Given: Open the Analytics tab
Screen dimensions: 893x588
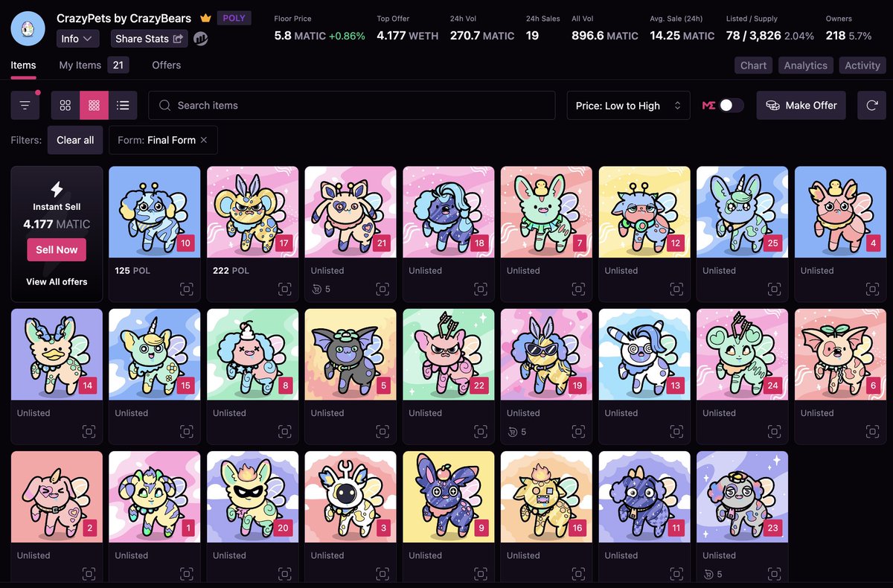Looking at the screenshot, I should click(805, 65).
